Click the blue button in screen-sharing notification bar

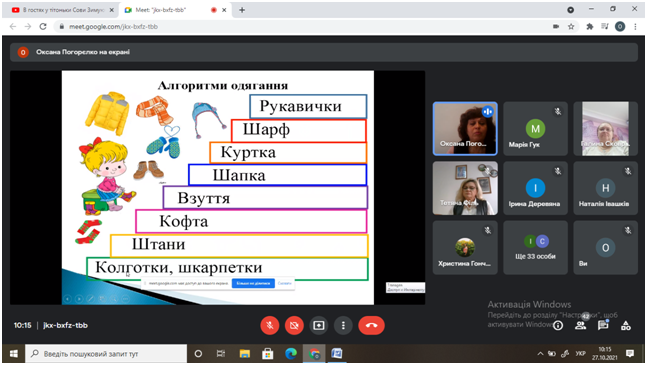pos(253,283)
